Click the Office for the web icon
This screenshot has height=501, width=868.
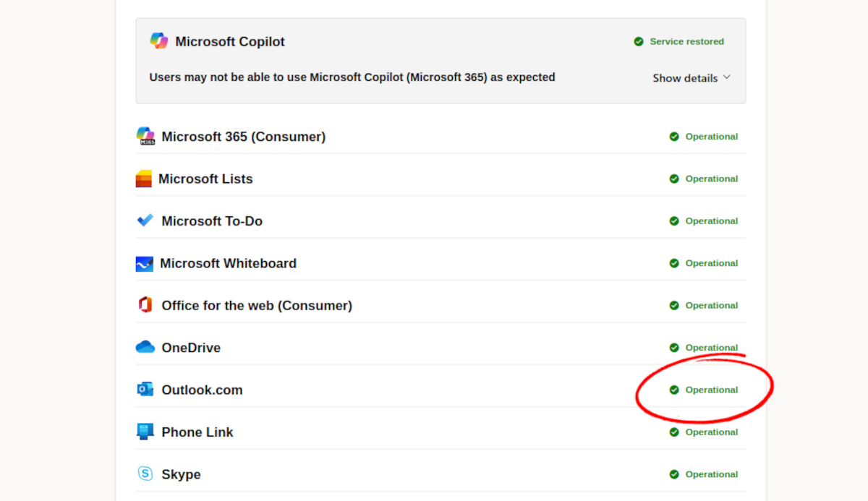click(145, 305)
